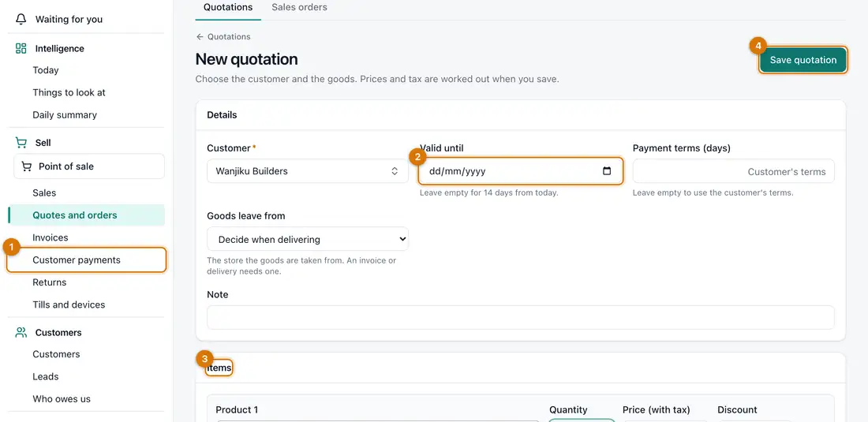Click the back arrow beside Quotations
This screenshot has width=868, height=422.
coord(200,36)
